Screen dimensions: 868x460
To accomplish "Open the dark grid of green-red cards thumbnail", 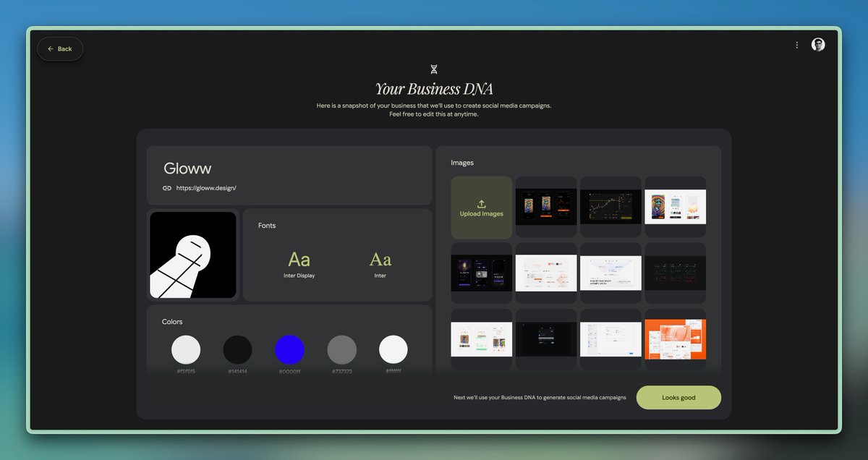I will pos(676,273).
